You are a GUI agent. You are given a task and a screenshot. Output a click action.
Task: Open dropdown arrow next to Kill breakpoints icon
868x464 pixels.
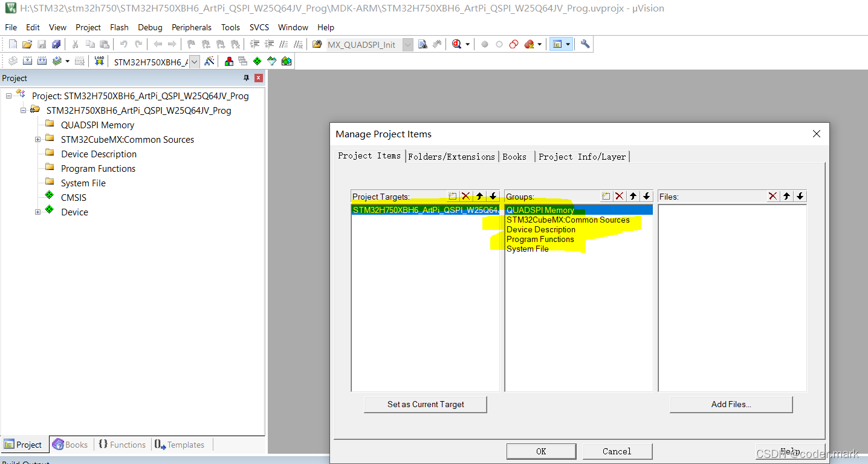click(x=540, y=44)
